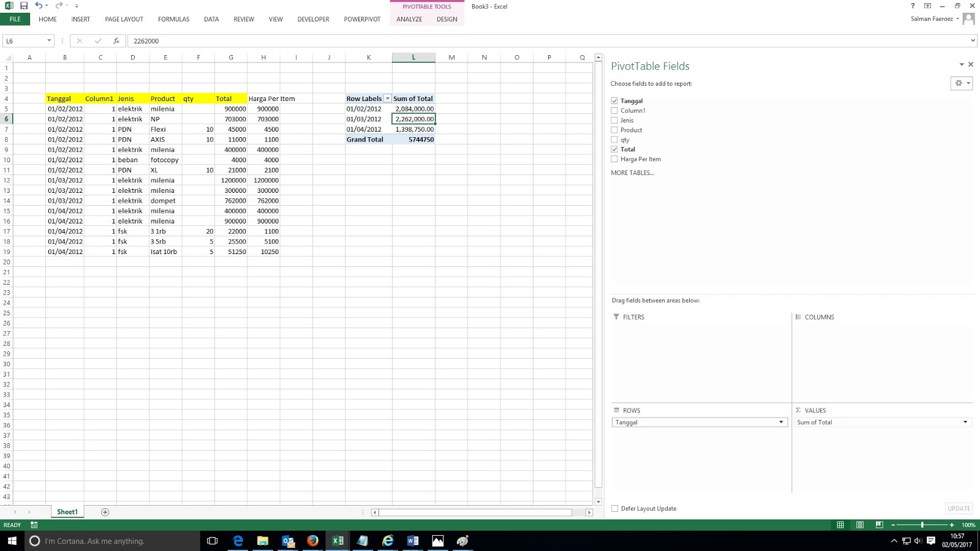Viewport: 980px width, 551px height.
Task: Click the vertical scrollbar down arrow
Action: click(598, 501)
